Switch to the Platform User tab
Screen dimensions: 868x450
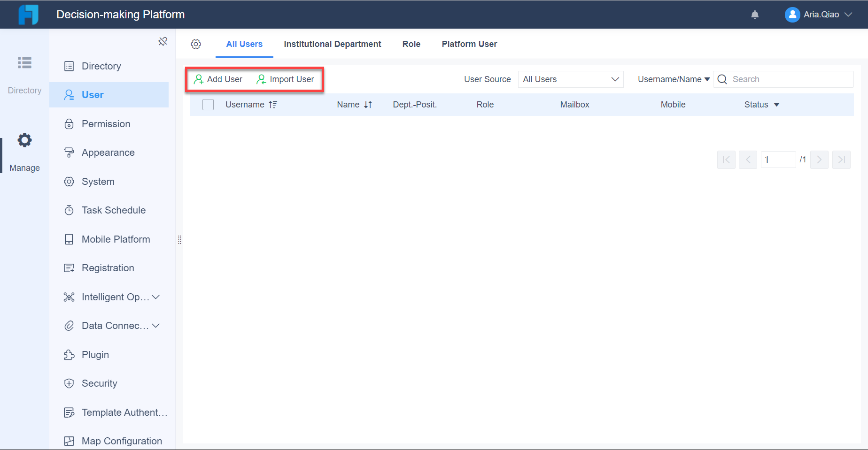click(469, 44)
